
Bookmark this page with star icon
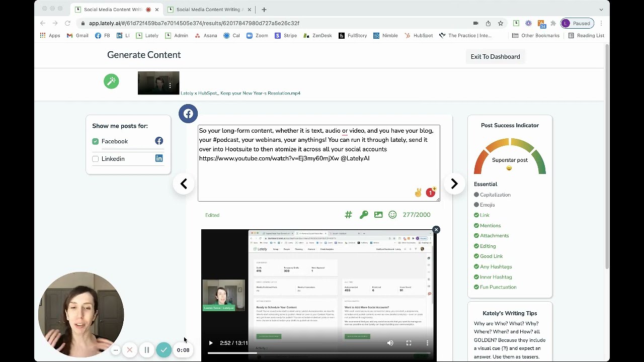[501, 23]
